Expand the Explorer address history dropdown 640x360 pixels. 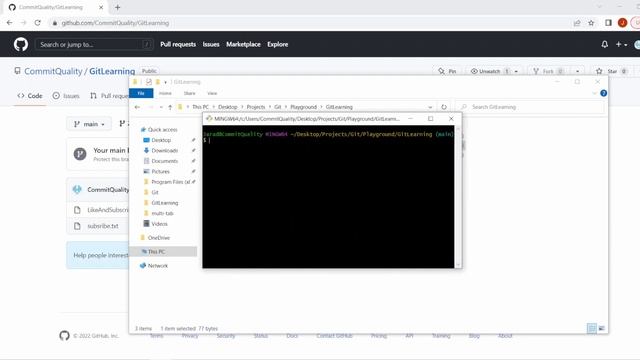430,107
